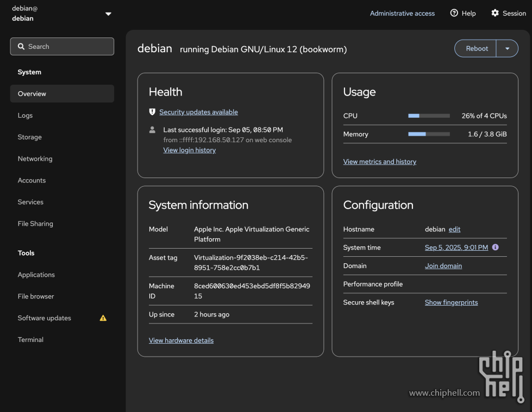Follow the Security updates available link
The image size is (532, 412).
coord(198,112)
